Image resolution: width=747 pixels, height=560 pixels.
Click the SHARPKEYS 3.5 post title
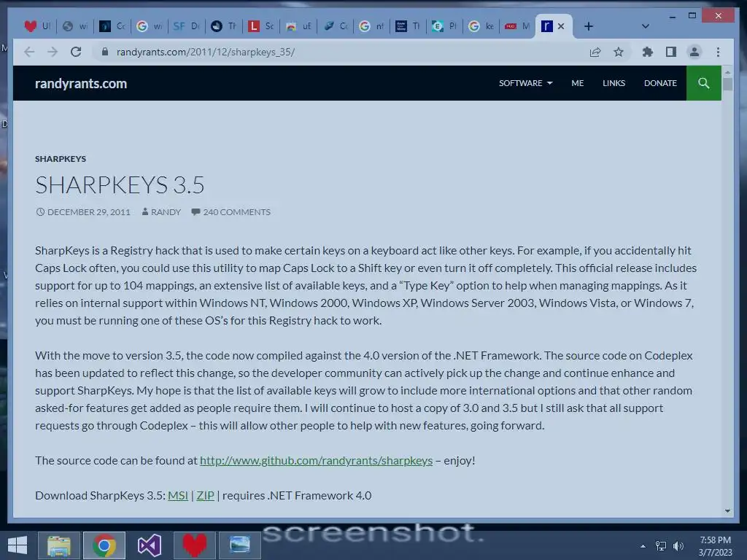pyautogui.click(x=120, y=184)
